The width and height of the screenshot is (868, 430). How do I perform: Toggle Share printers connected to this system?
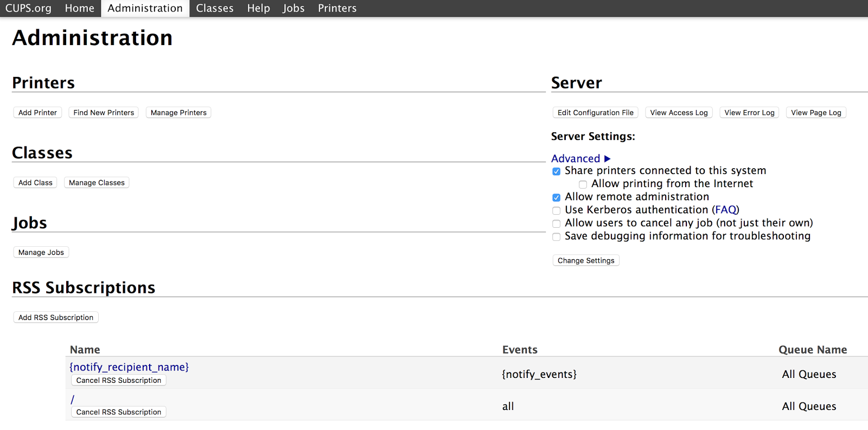(556, 171)
